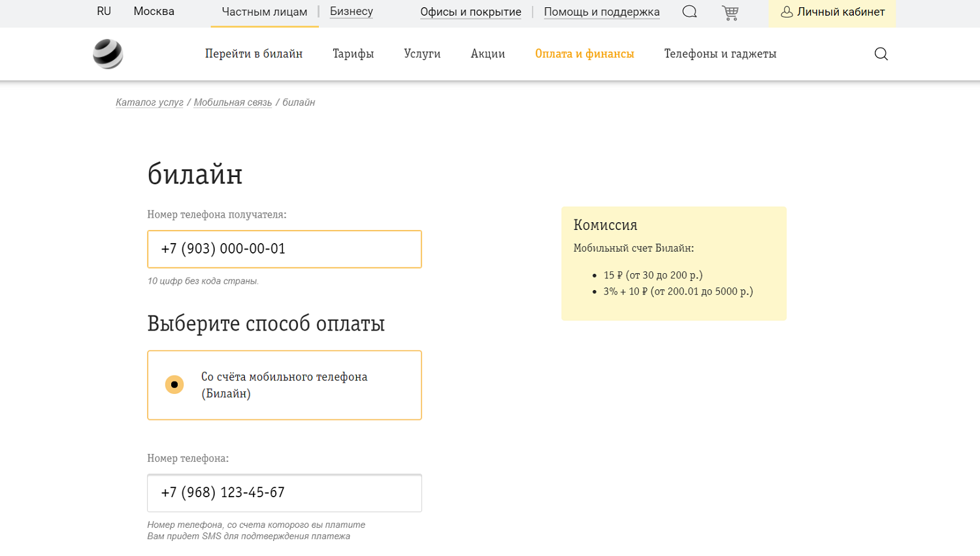Click label 'Номер телефона получателя:'
This screenshot has height=556, width=980.
(216, 214)
